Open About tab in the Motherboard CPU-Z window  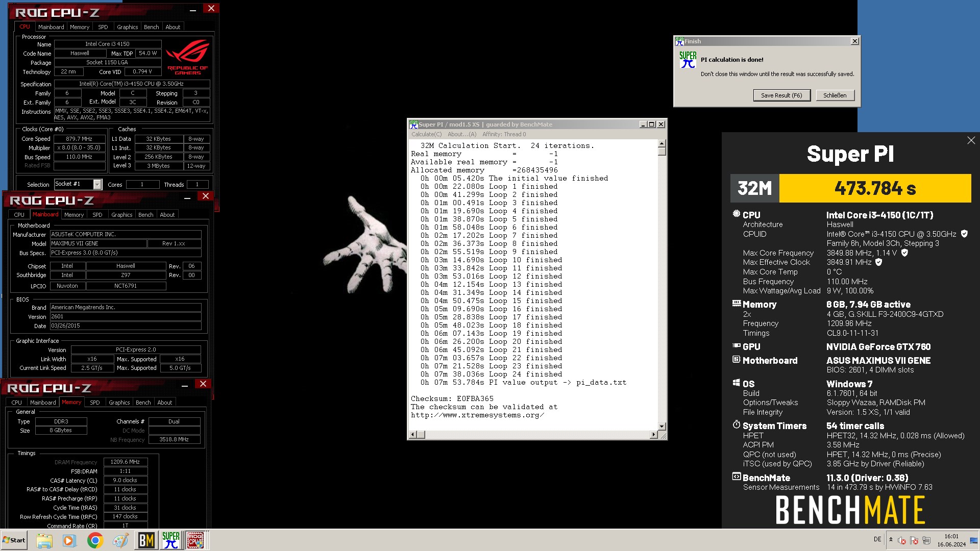click(x=167, y=215)
